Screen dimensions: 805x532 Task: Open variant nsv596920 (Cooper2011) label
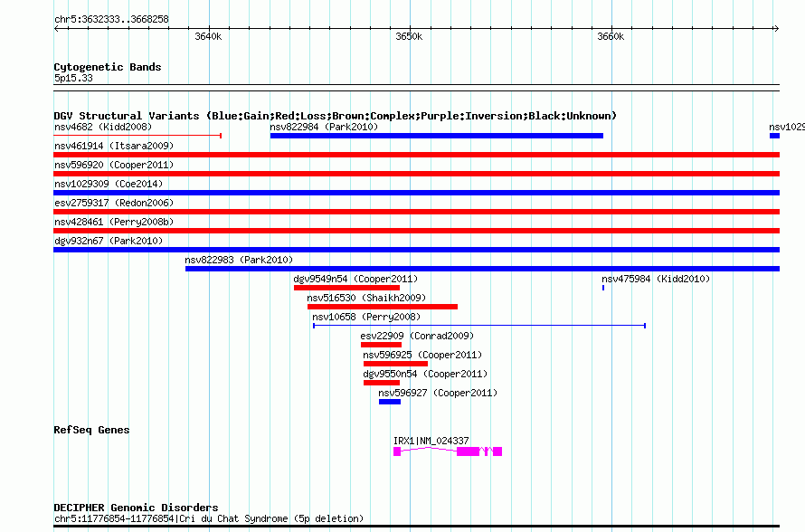click(113, 165)
